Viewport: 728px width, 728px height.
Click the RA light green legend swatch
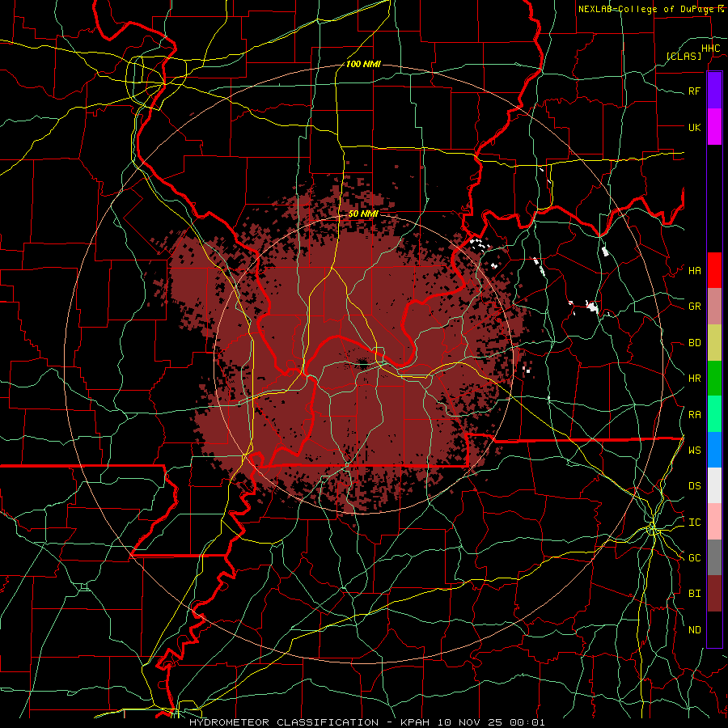(714, 414)
